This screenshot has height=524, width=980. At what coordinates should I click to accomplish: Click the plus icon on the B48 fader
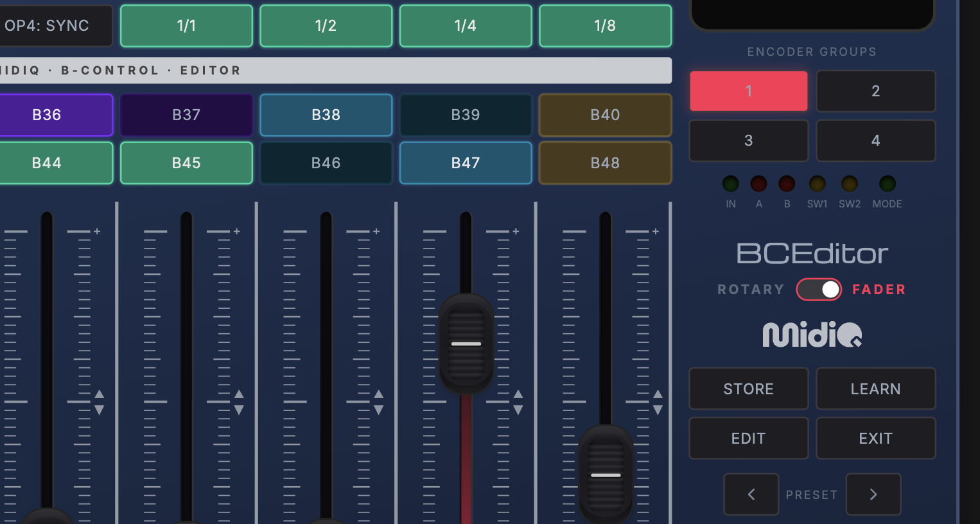coord(656,231)
